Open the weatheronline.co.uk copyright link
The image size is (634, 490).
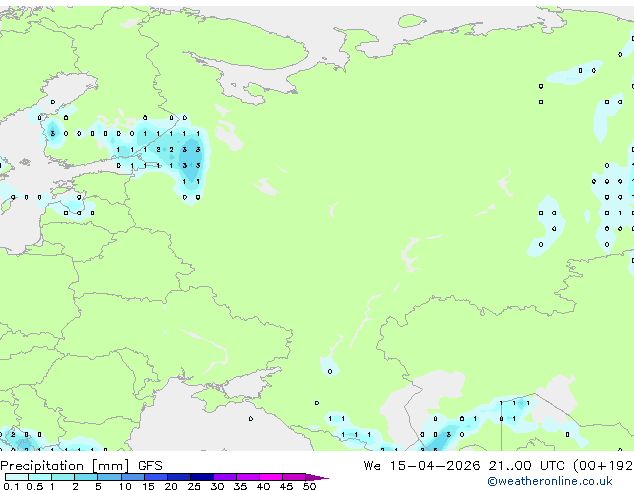550,481
